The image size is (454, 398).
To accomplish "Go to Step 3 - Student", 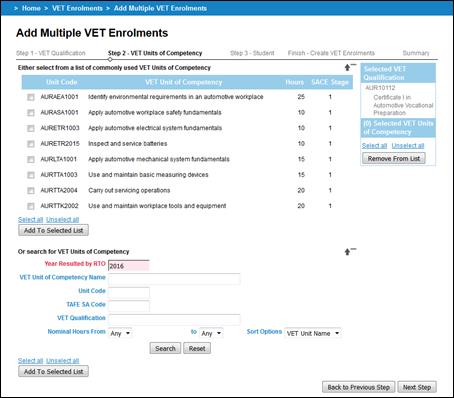I will coord(252,53).
